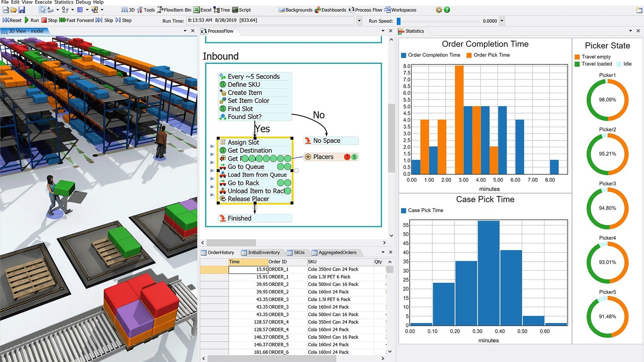Select the Create Objects square tool
Screen dimensions: 644x362
click(80, 10)
